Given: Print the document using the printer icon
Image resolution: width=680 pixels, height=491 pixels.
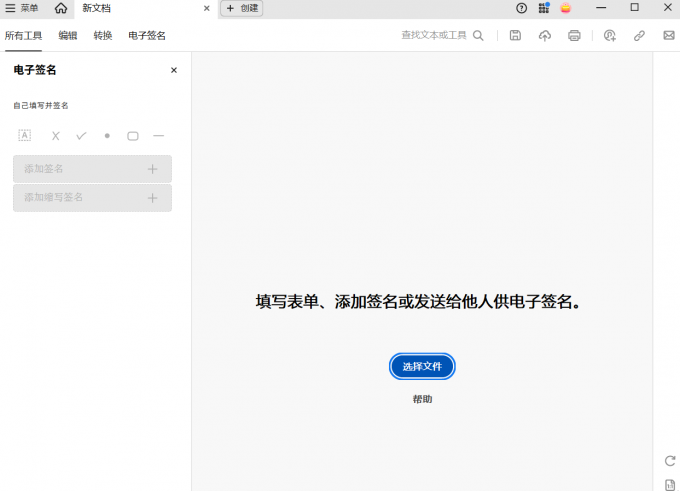Looking at the screenshot, I should 574,35.
